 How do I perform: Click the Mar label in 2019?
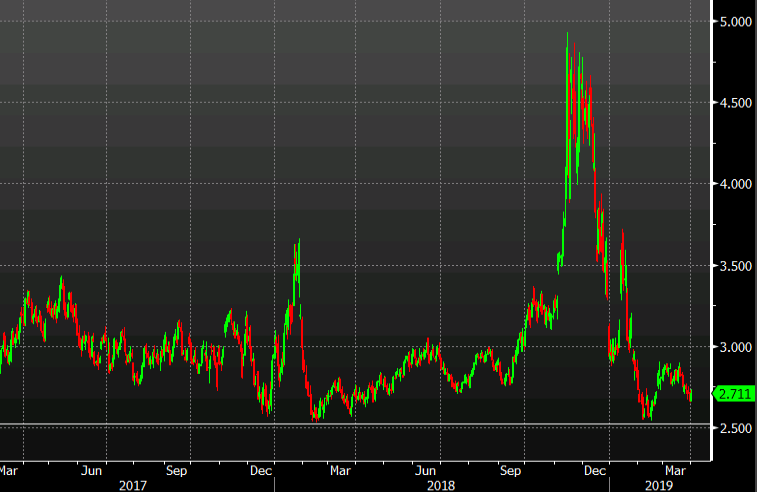tap(676, 469)
